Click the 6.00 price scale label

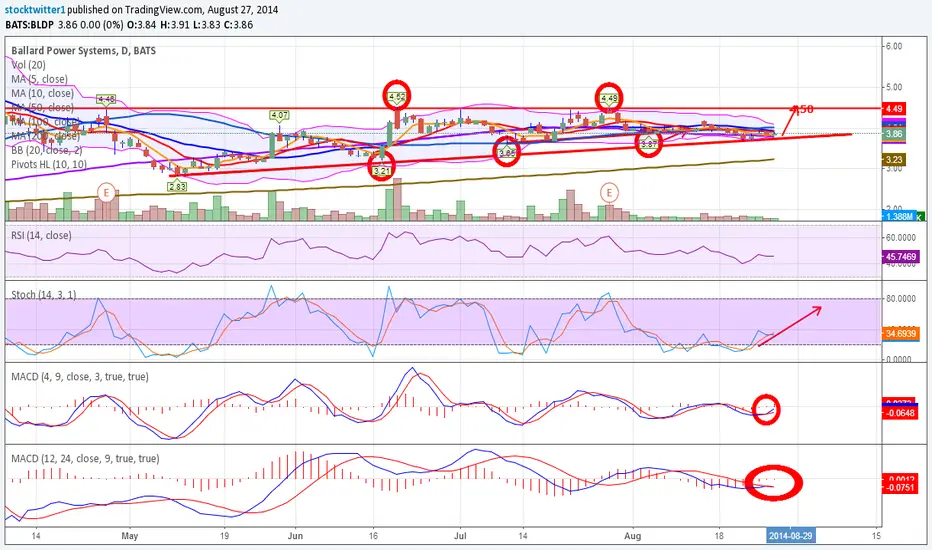click(894, 46)
